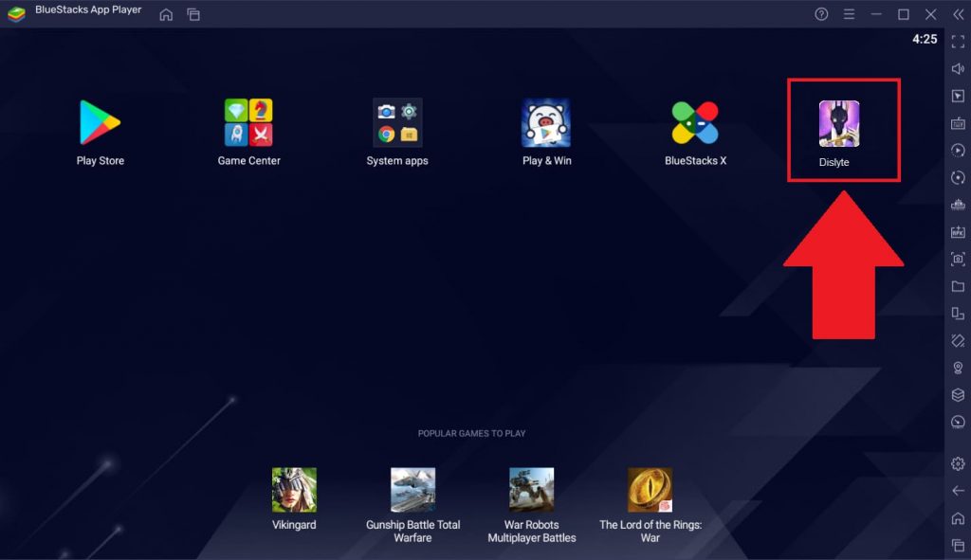The width and height of the screenshot is (971, 560).
Task: Click the volume speaker icon
Action: coord(958,68)
